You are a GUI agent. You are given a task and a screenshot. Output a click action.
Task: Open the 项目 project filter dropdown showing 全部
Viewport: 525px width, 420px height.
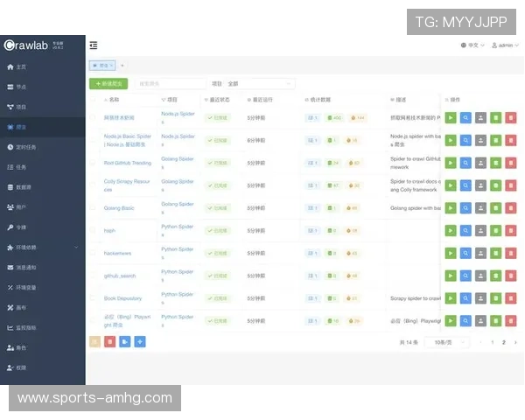[x=260, y=84]
